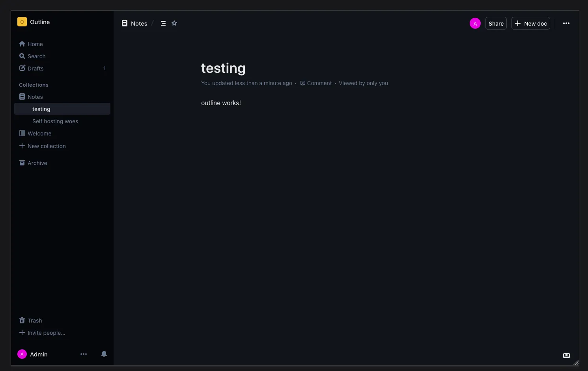Open notifications bell
The width and height of the screenshot is (588, 371).
[x=104, y=354]
